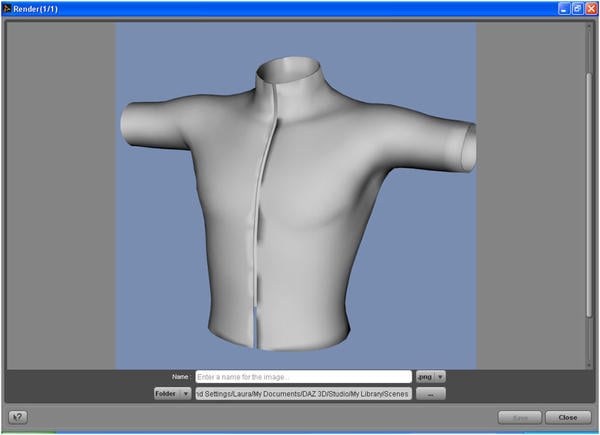Click the scroll down arrow of render view
This screenshot has width=600, height=435.
[589, 365]
